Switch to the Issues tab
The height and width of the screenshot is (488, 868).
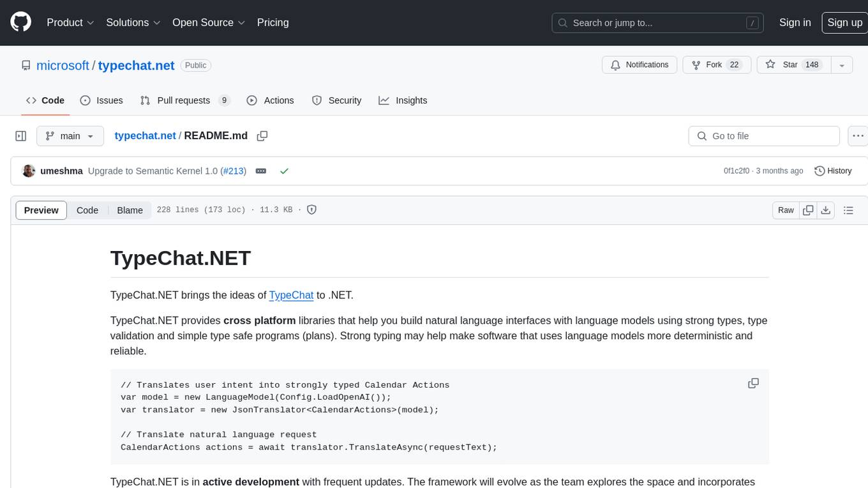[x=101, y=100]
